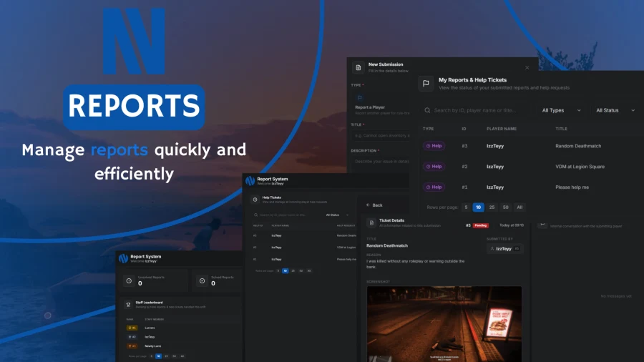Click the Help badge on ticket #1
Screen dimensions: 644x362
(434, 187)
